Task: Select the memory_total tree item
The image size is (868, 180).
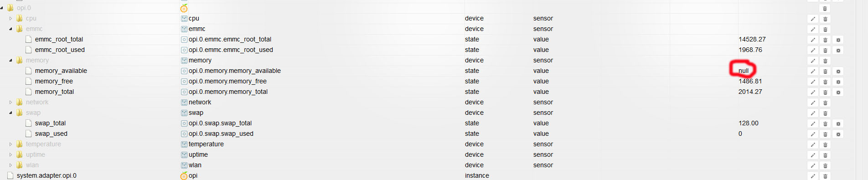Action: tap(54, 92)
